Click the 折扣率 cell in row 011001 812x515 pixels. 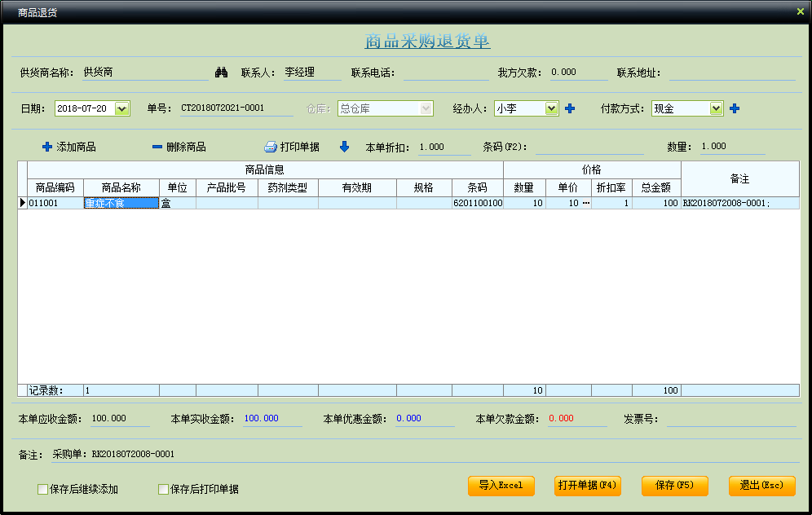[611, 203]
